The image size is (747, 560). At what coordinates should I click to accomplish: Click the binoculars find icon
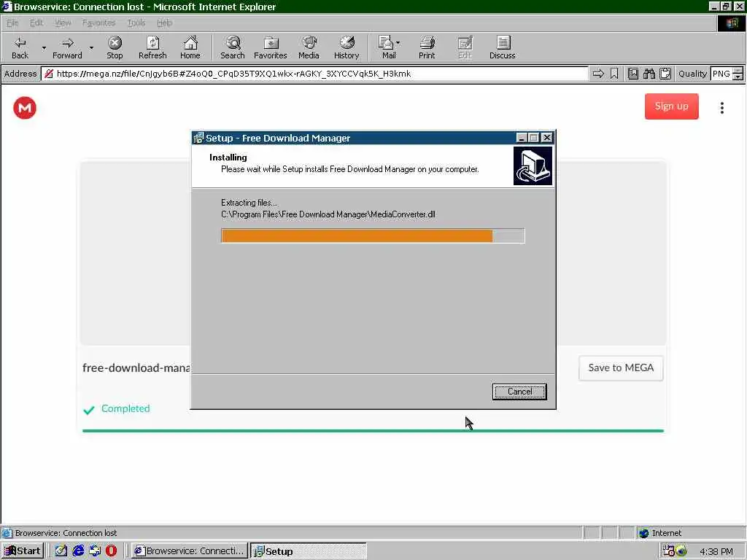(x=649, y=74)
